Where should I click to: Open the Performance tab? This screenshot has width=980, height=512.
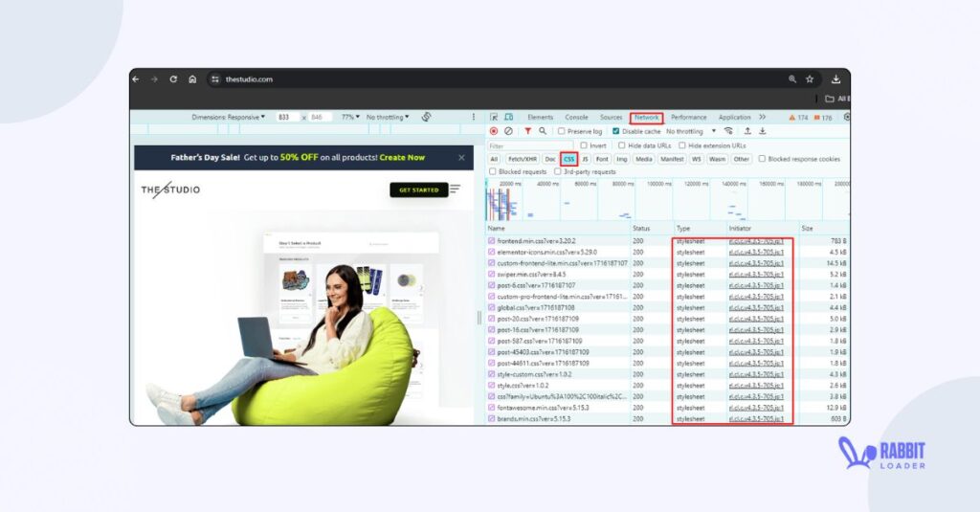coord(689,117)
